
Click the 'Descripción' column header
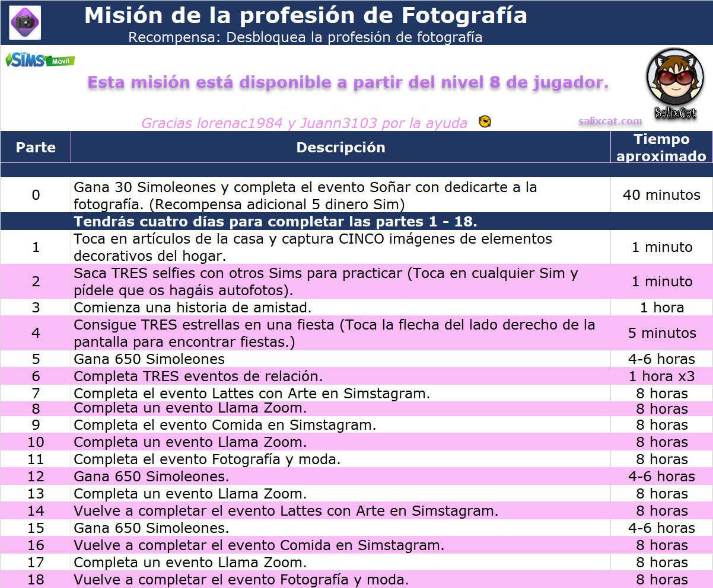coord(340,147)
